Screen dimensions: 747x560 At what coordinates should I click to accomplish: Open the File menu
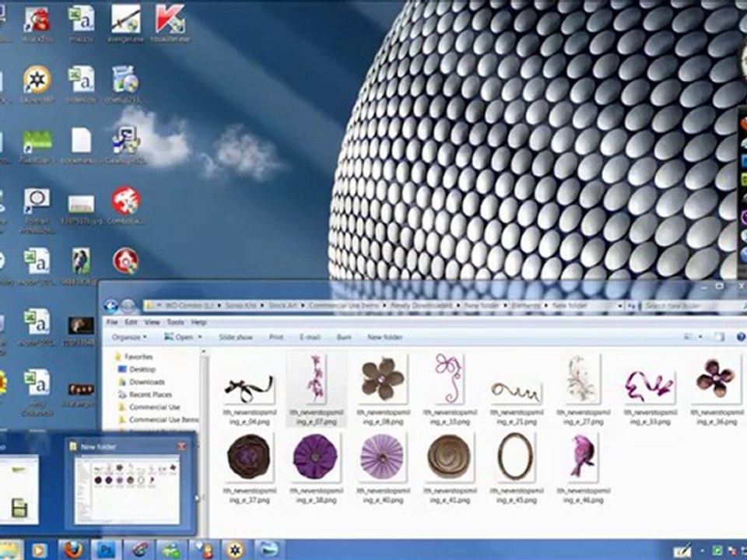tap(112, 322)
